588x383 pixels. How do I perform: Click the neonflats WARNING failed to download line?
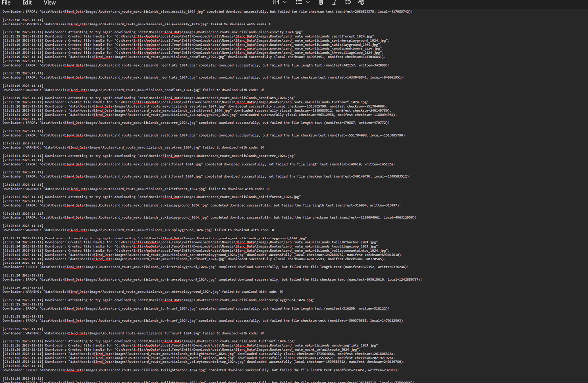point(133,90)
